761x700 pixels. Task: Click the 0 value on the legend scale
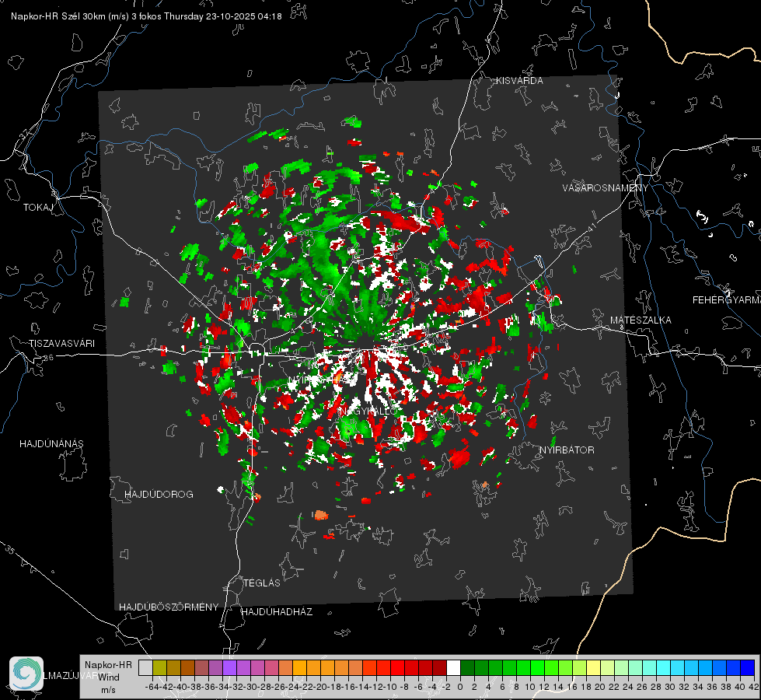[x=460, y=687]
